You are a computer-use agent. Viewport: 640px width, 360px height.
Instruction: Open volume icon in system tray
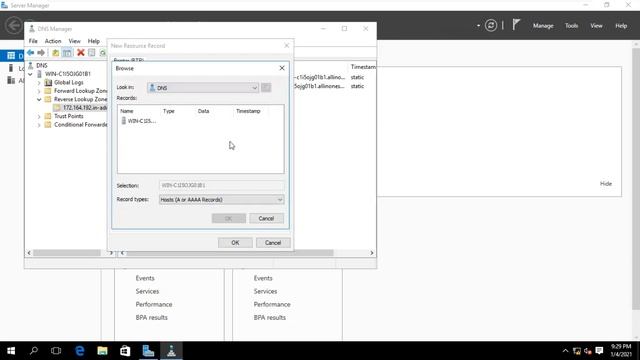(588, 351)
